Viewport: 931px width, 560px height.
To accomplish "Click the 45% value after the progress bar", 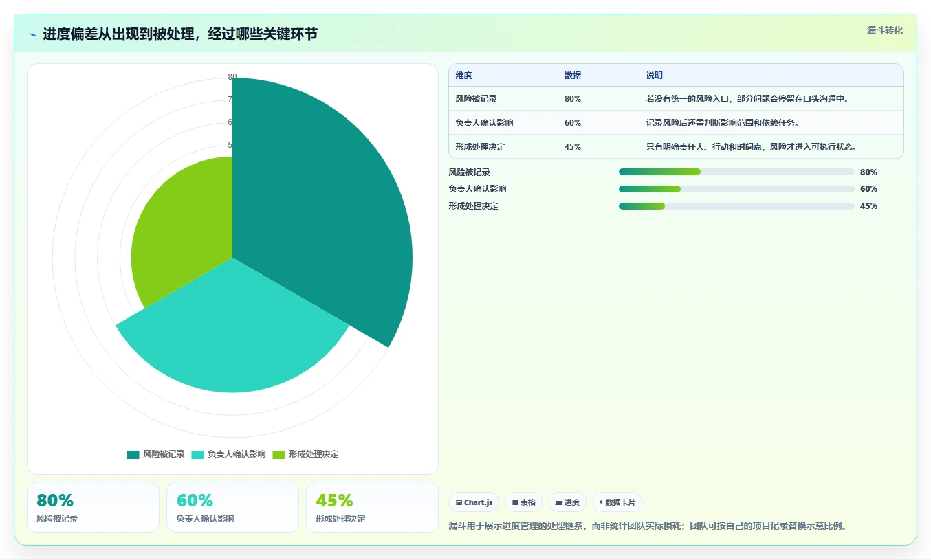I will coord(868,206).
